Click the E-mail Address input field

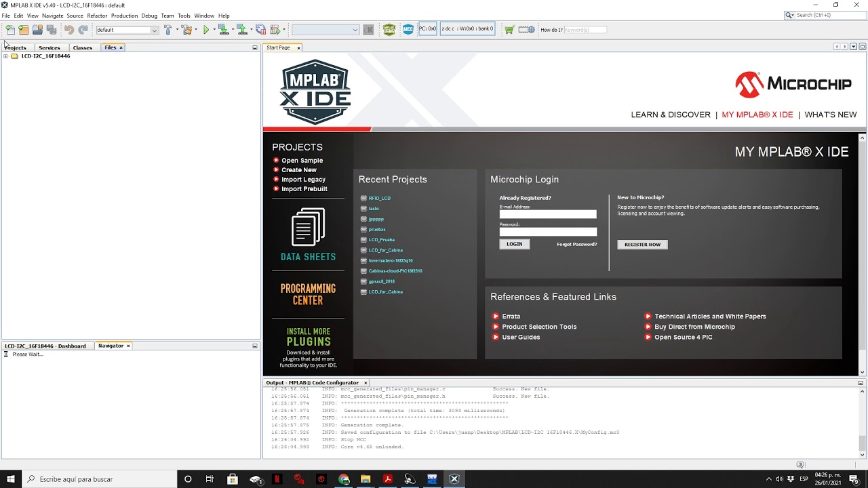548,214
